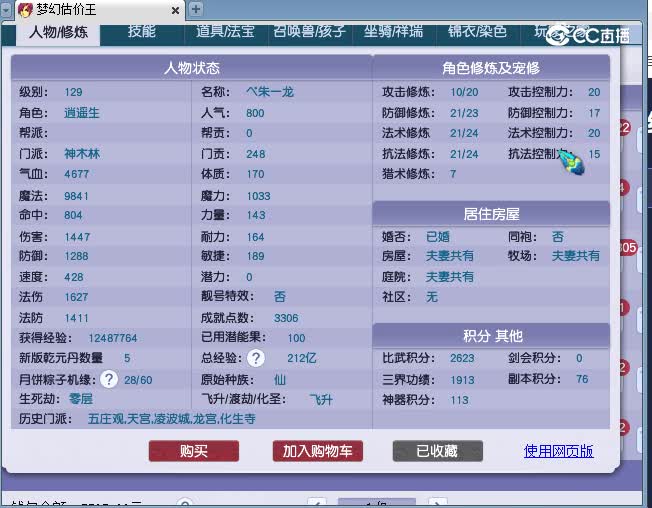Open the 坐骑/祥瑞 tab
The height and width of the screenshot is (508, 652).
[x=394, y=31]
